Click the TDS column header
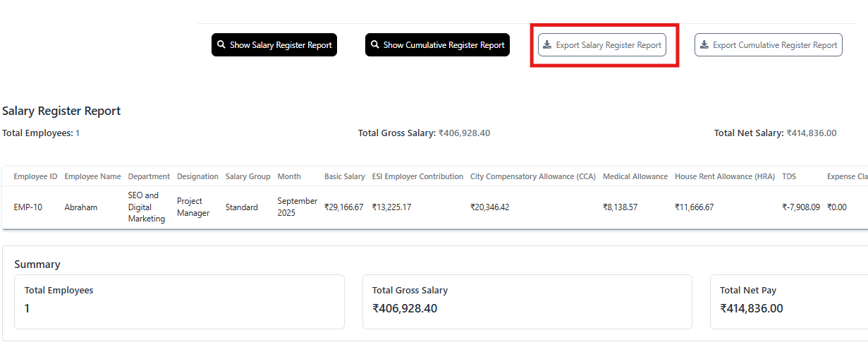868x347 pixels. coord(789,176)
